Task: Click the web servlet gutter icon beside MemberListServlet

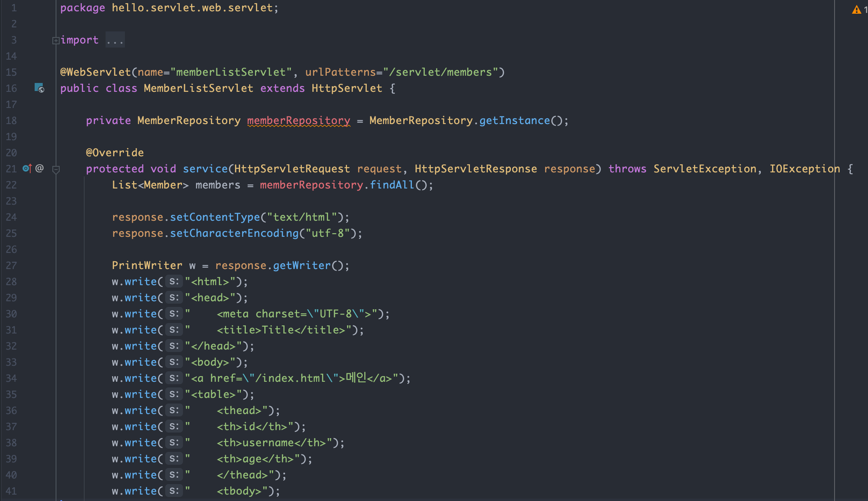Action: point(39,87)
